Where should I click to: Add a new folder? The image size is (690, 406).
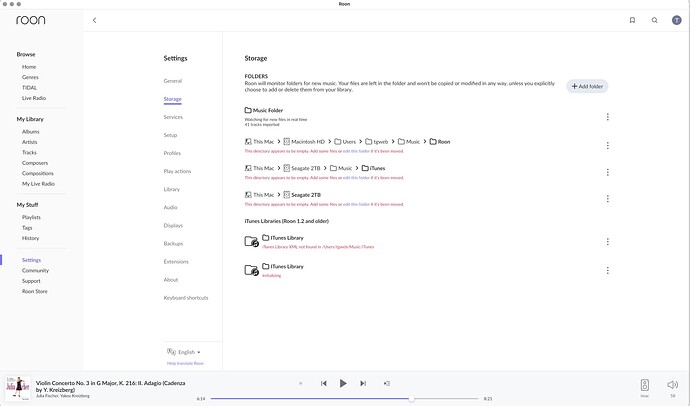[x=587, y=86]
